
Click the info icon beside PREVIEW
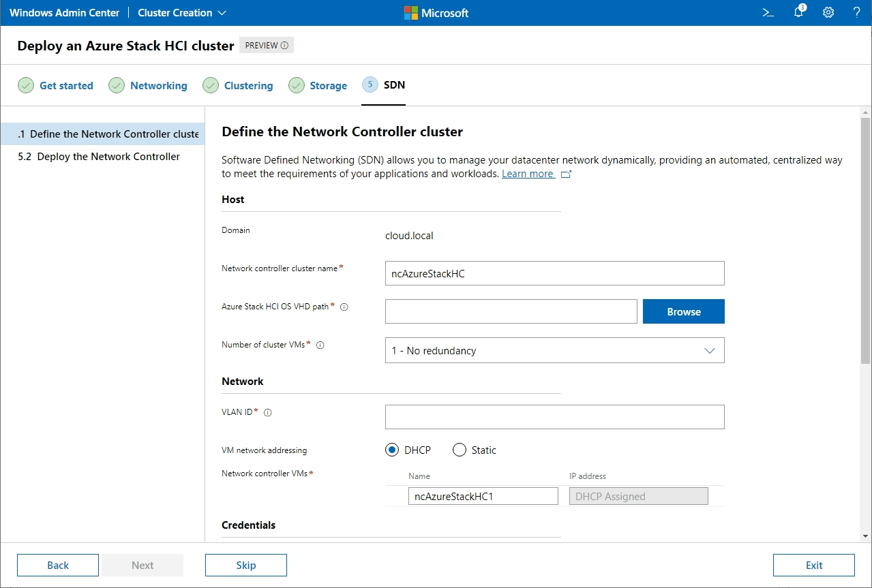click(x=285, y=46)
